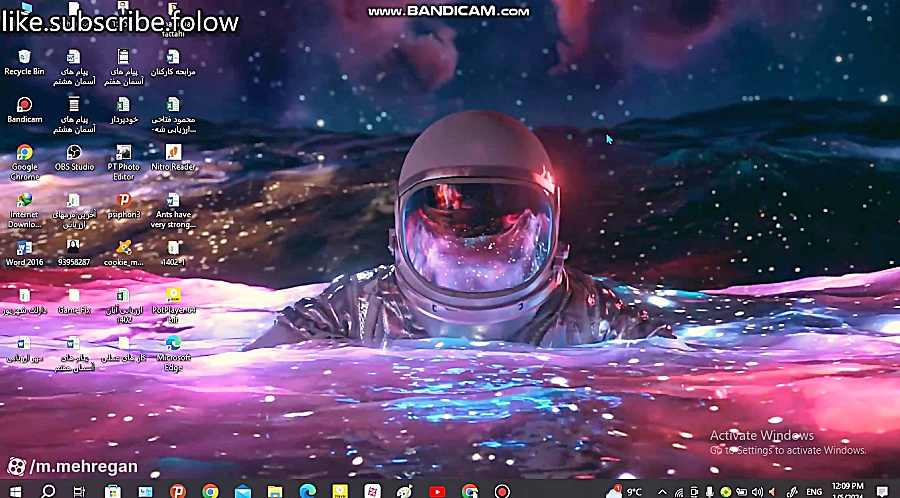
Task: Select the 93958287 image file
Action: click(74, 254)
